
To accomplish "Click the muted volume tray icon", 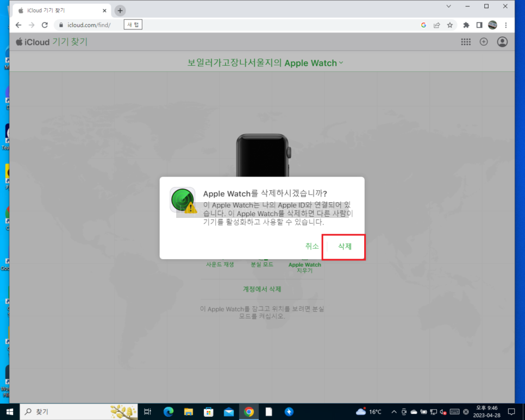I will (443, 412).
